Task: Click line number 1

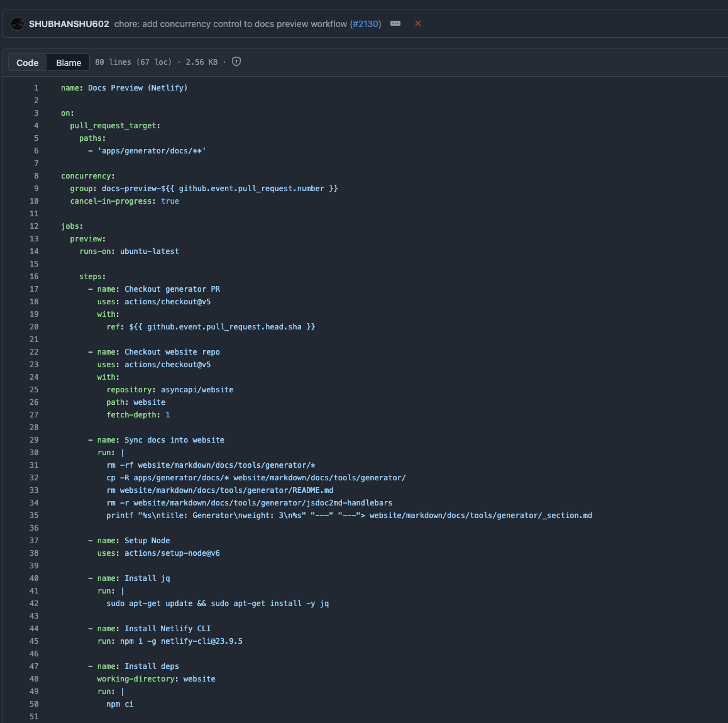Action: [36, 88]
